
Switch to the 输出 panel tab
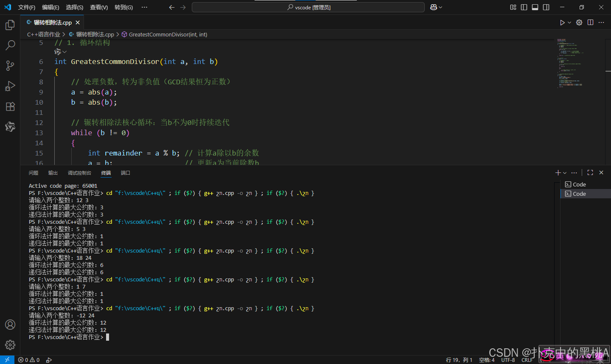[x=53, y=173]
